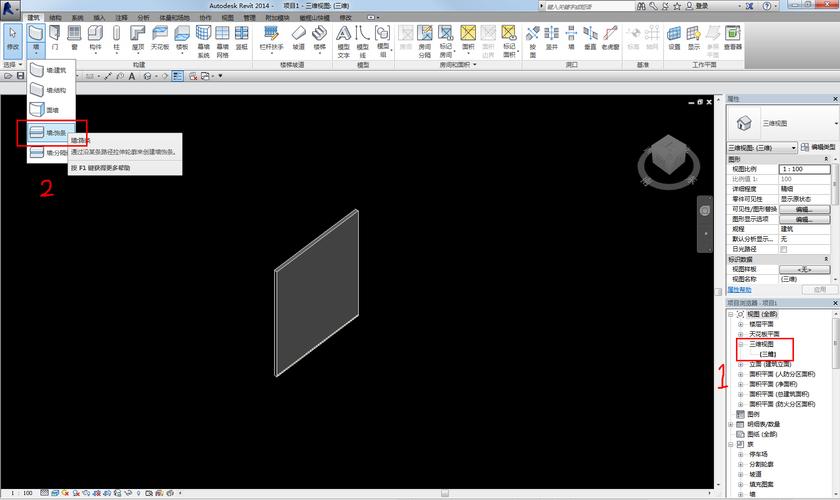Click the 登录 sign-in button
Image resolution: width=840 pixels, height=500 pixels.
click(697, 6)
